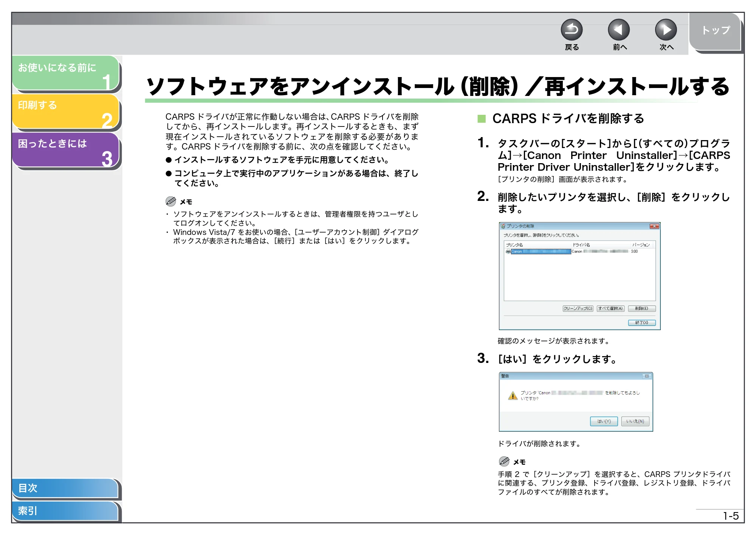756x534 pixels.
Task: Click the memo pencil icon under left column
Action: point(171,201)
